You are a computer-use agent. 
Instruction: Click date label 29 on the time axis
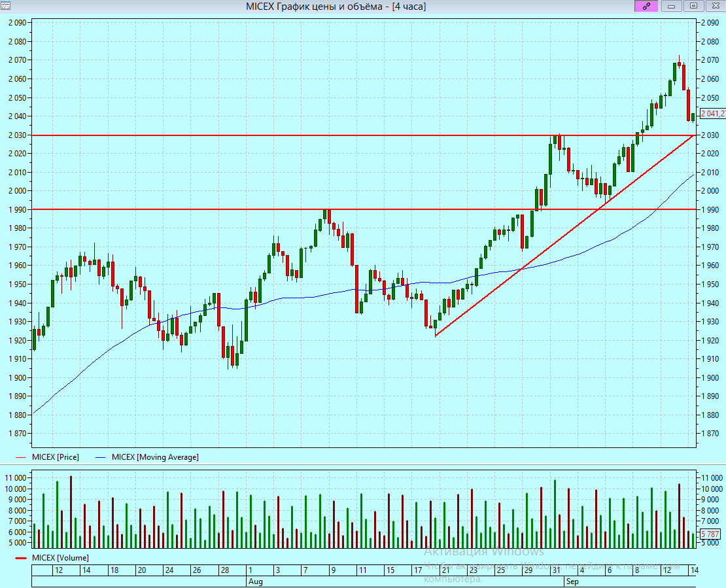pyautogui.click(x=528, y=570)
